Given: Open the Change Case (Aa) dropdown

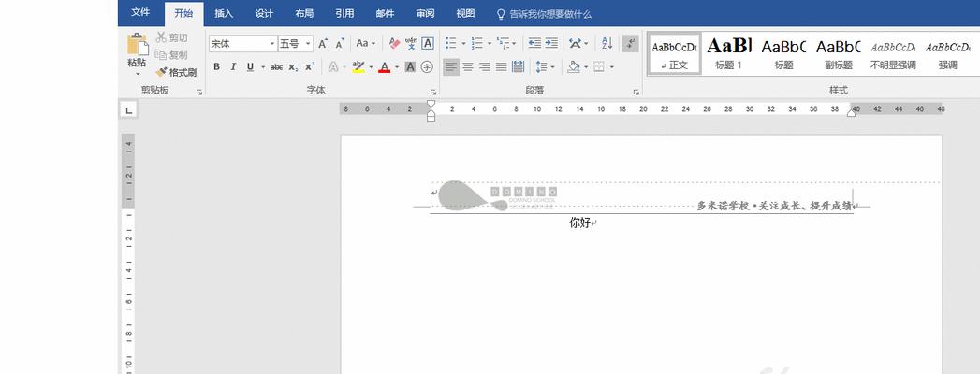Looking at the screenshot, I should (x=366, y=44).
